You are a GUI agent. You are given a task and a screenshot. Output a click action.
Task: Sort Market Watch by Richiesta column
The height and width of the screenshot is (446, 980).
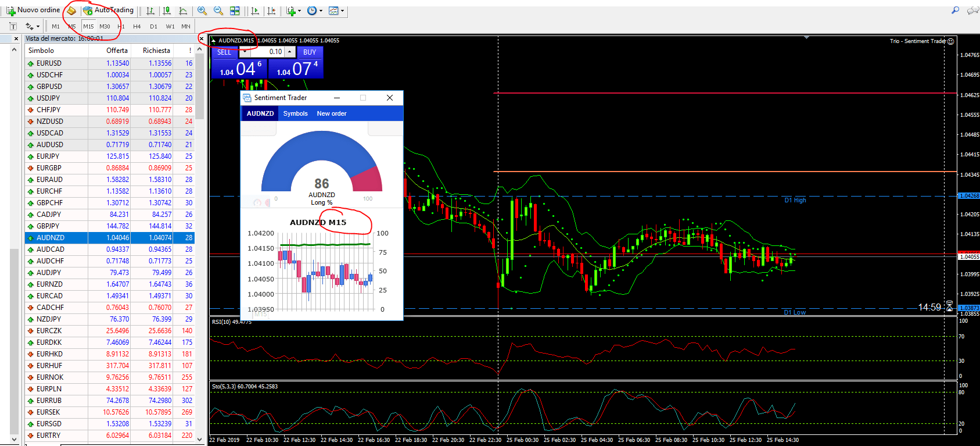pos(152,51)
